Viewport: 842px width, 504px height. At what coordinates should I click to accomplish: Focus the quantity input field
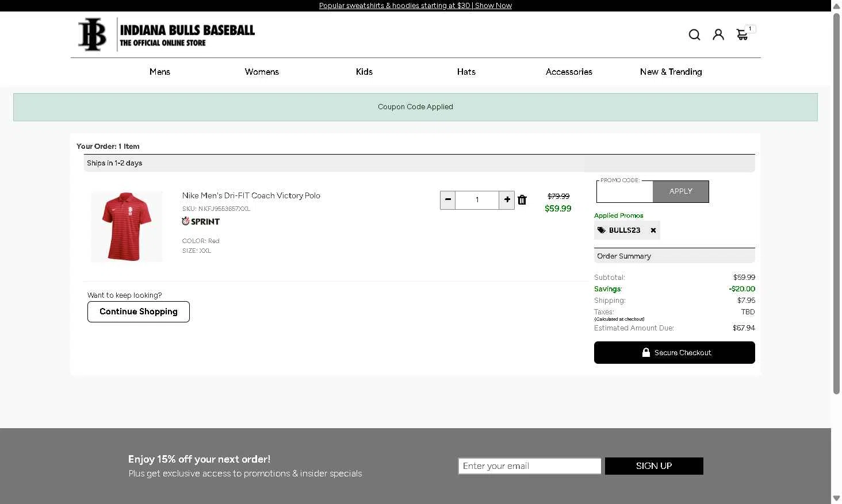477,200
